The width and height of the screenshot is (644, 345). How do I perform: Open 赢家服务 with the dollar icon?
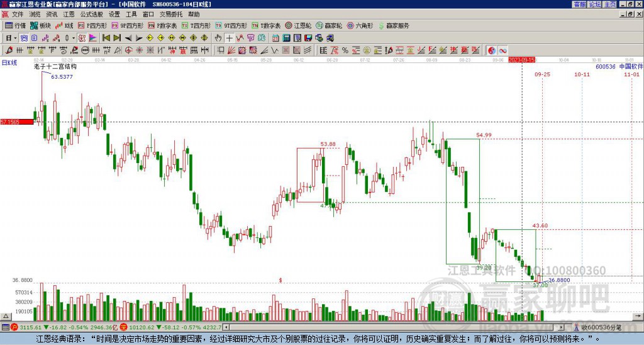(x=394, y=25)
